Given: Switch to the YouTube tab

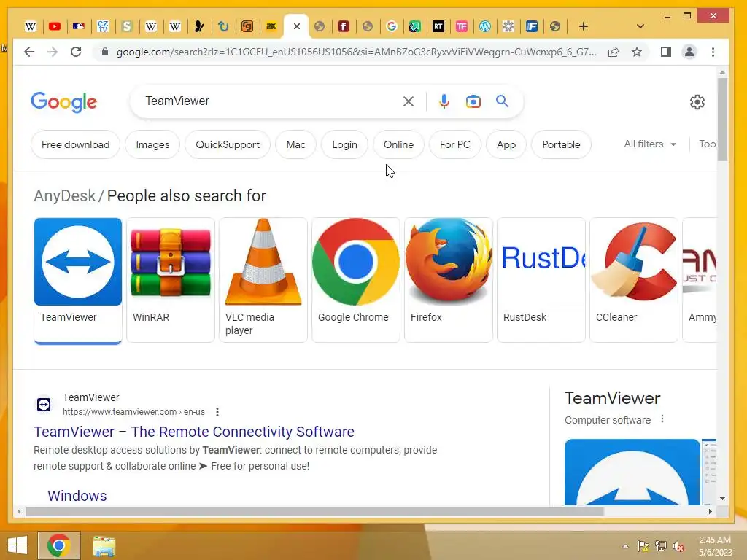Looking at the screenshot, I should click(55, 26).
